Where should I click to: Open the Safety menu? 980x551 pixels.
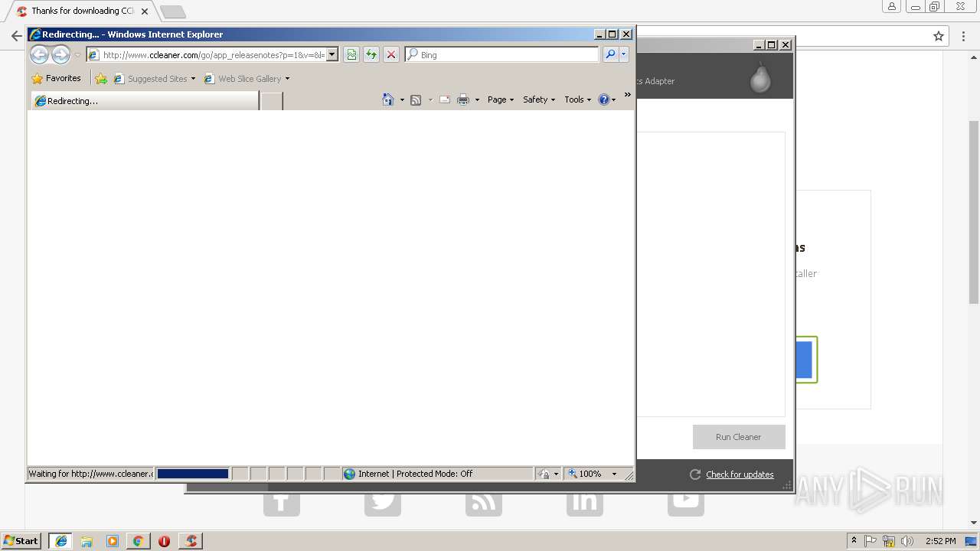(x=539, y=99)
